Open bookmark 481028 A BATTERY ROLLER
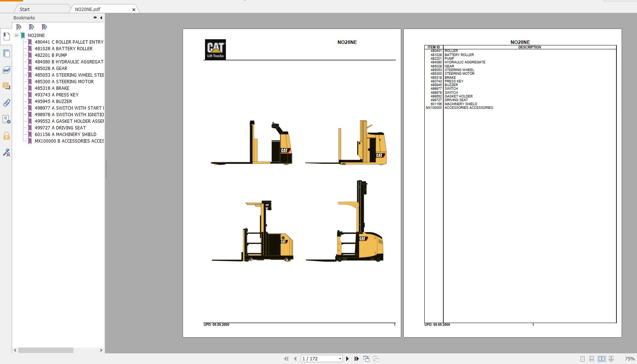This screenshot has height=364, width=637. point(63,49)
